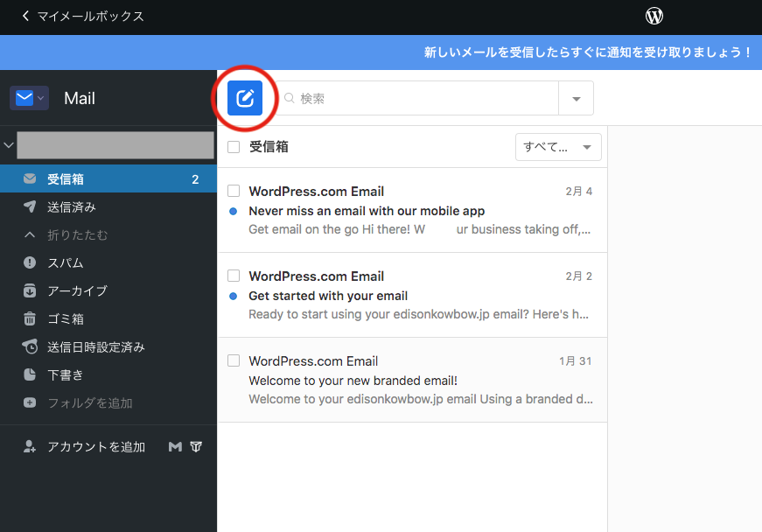
Task: Select the 'Get started with your email' checkbox
Action: [234, 276]
